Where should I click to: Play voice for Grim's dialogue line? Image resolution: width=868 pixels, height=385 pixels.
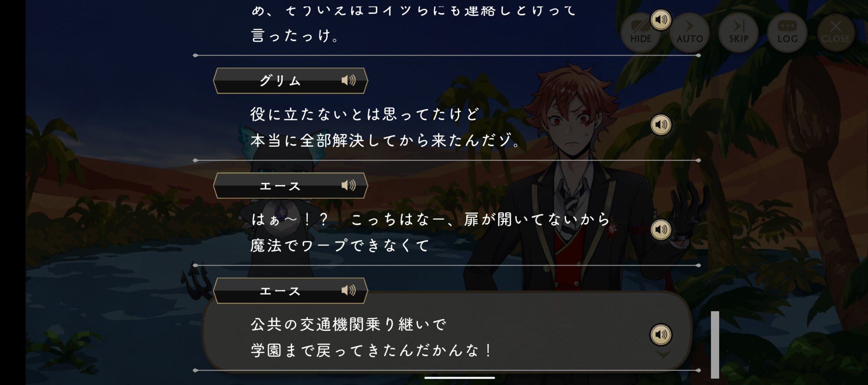[661, 125]
